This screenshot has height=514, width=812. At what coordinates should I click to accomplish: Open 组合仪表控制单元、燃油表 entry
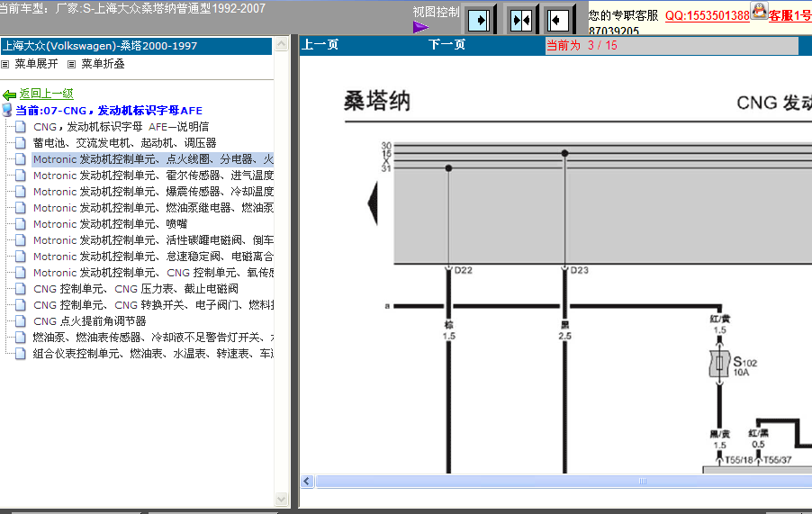[153, 354]
